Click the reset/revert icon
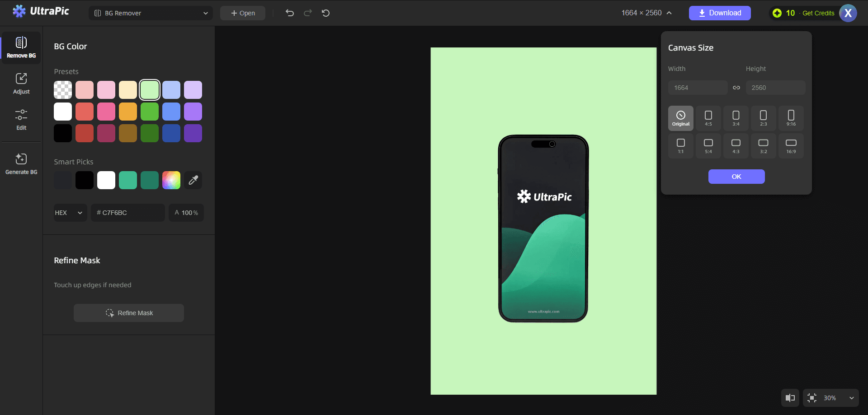Viewport: 868px width, 415px height. [x=325, y=13]
